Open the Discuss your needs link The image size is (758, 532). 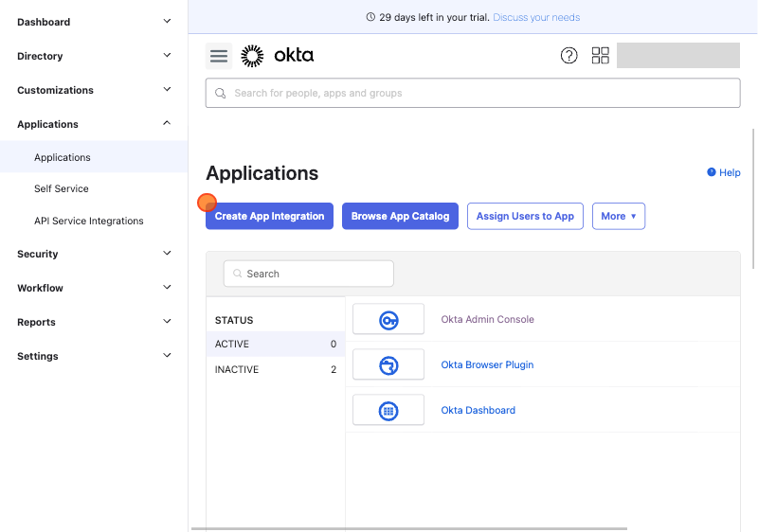536,17
